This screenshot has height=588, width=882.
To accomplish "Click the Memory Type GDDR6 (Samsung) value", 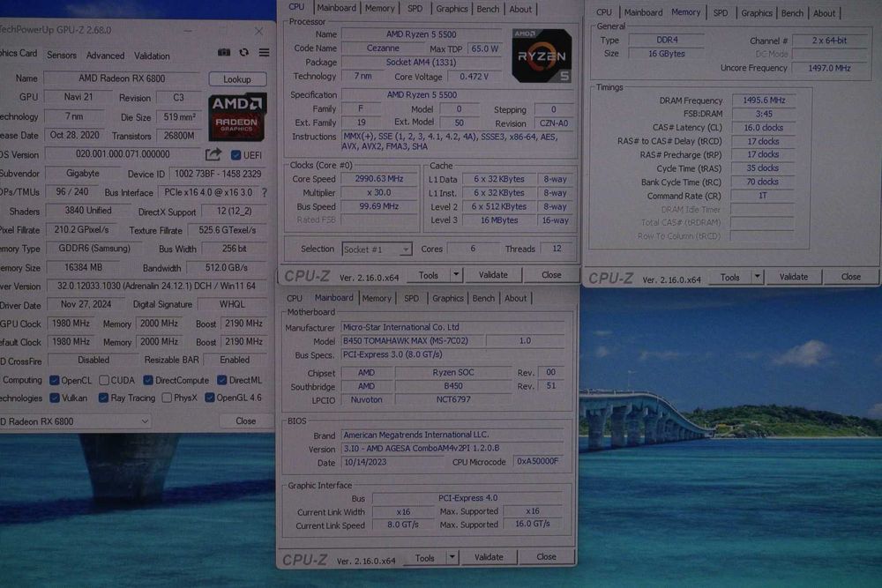I will [x=94, y=249].
